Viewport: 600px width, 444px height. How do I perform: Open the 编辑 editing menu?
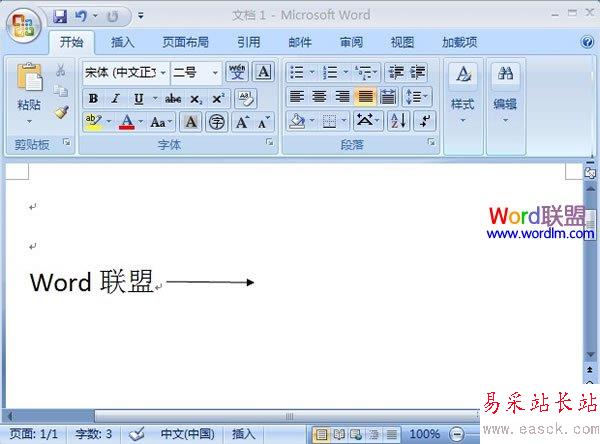[505, 93]
